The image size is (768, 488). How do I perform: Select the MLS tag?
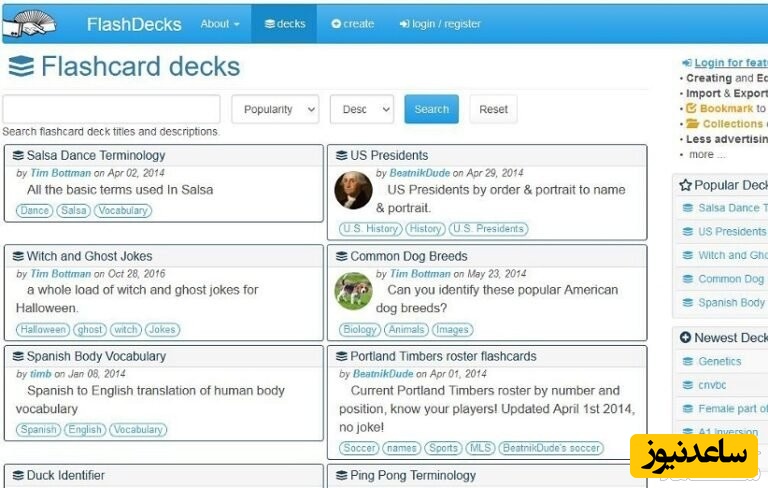point(480,448)
